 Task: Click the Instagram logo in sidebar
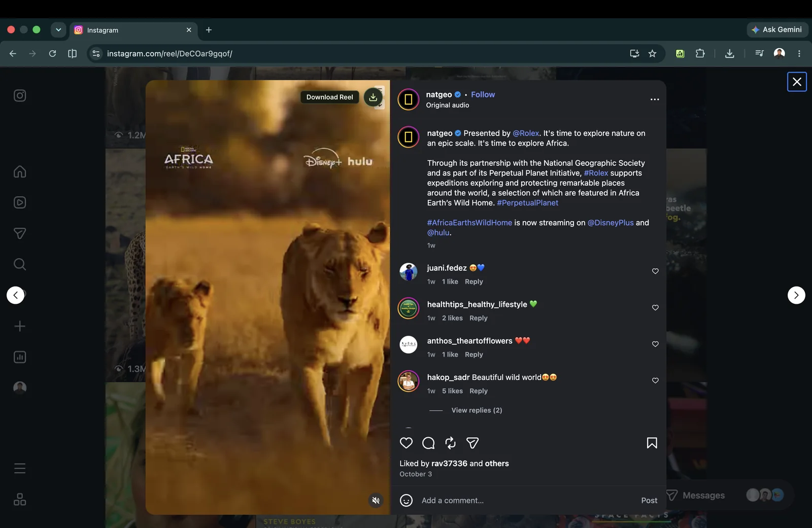(x=20, y=95)
